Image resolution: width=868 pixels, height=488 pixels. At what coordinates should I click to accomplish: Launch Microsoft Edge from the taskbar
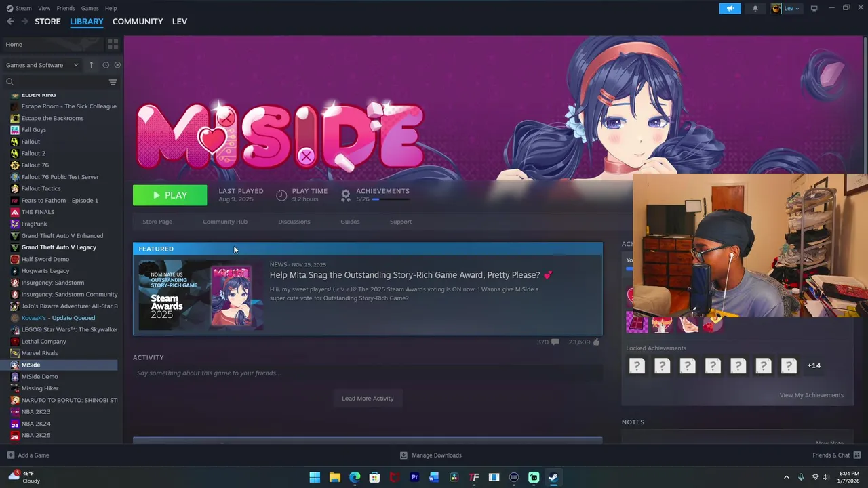[x=355, y=477]
